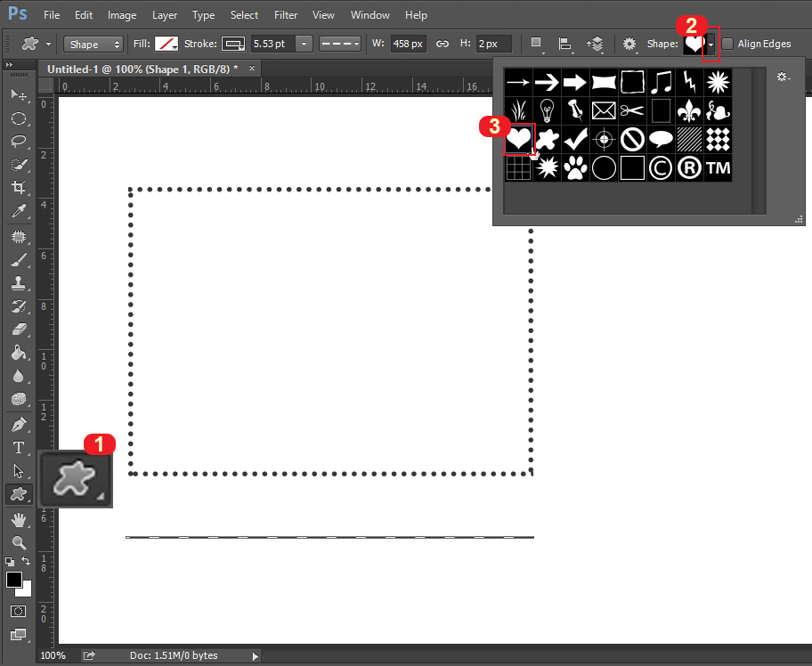Select the Custom Shape tool in toolbox
The height and width of the screenshot is (666, 812).
[x=19, y=494]
